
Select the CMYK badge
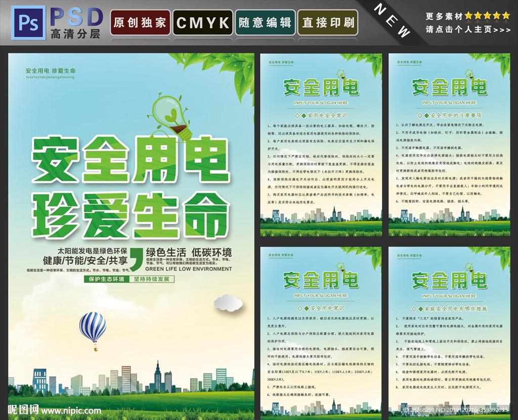pos(203,22)
